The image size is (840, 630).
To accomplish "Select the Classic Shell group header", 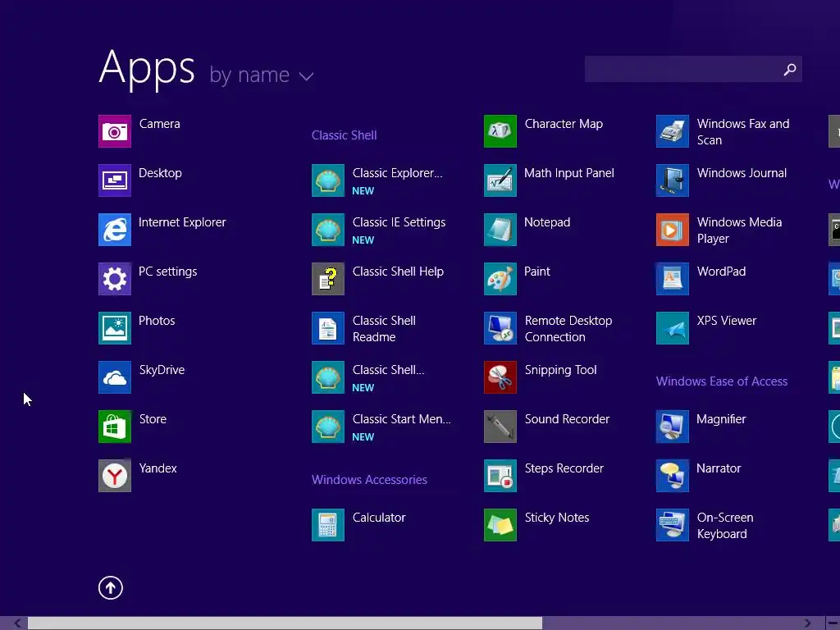I will (344, 135).
